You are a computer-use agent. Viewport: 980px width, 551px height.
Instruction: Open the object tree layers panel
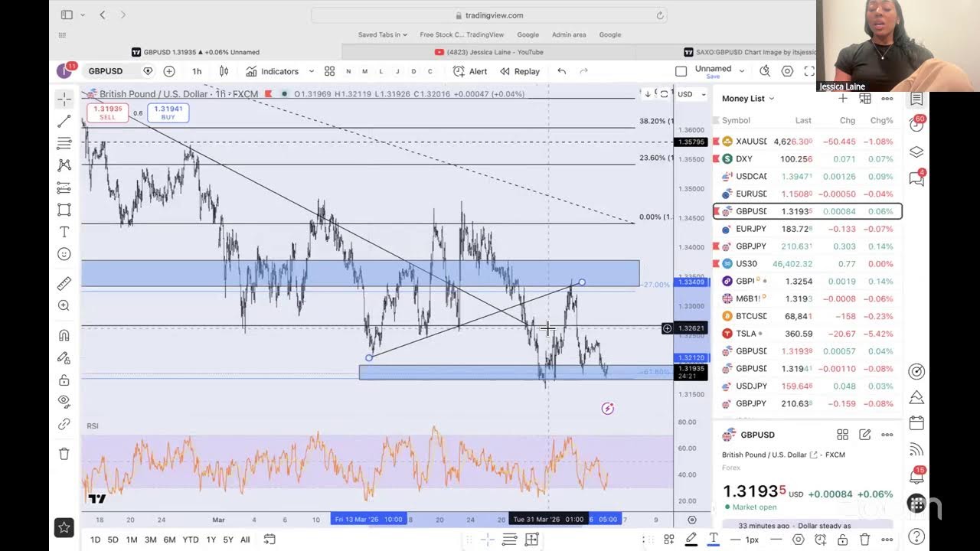click(x=916, y=152)
